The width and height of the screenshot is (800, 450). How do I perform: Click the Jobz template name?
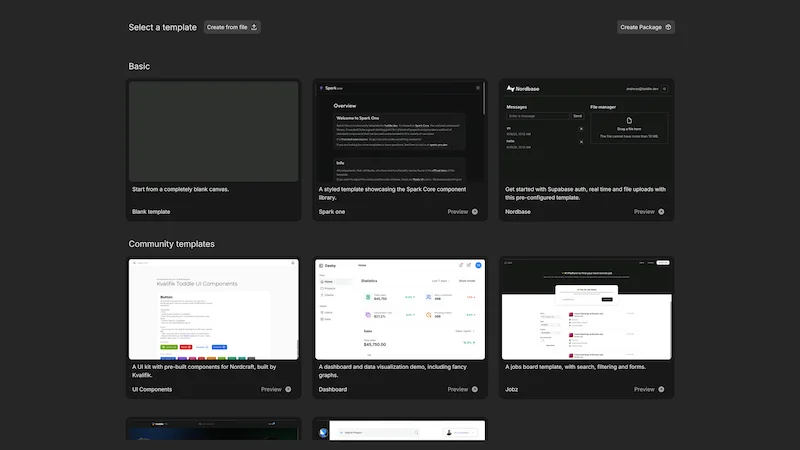511,389
